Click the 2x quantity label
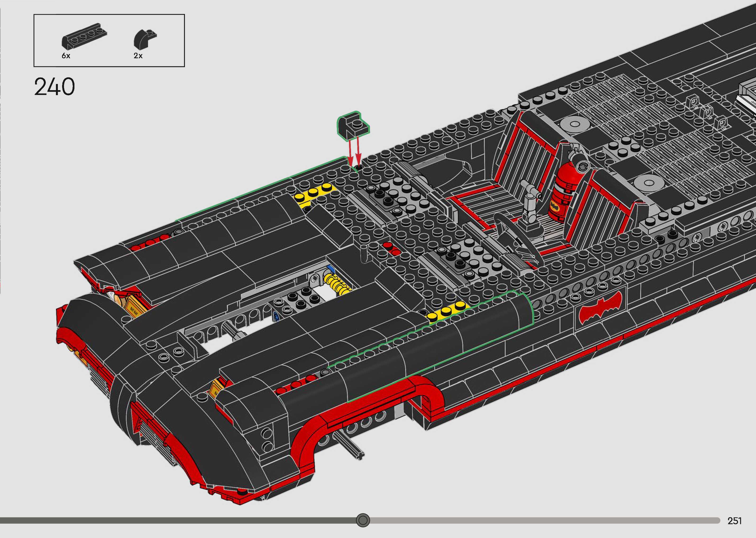Image resolution: width=756 pixels, height=538 pixels. pyautogui.click(x=138, y=56)
